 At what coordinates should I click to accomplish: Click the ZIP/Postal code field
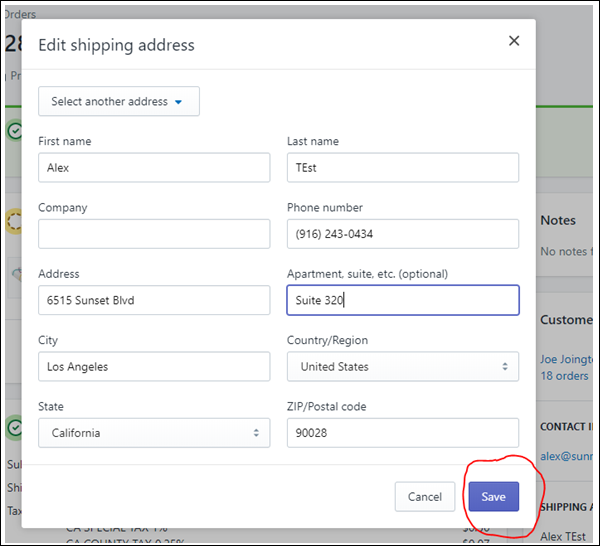pyautogui.click(x=402, y=433)
